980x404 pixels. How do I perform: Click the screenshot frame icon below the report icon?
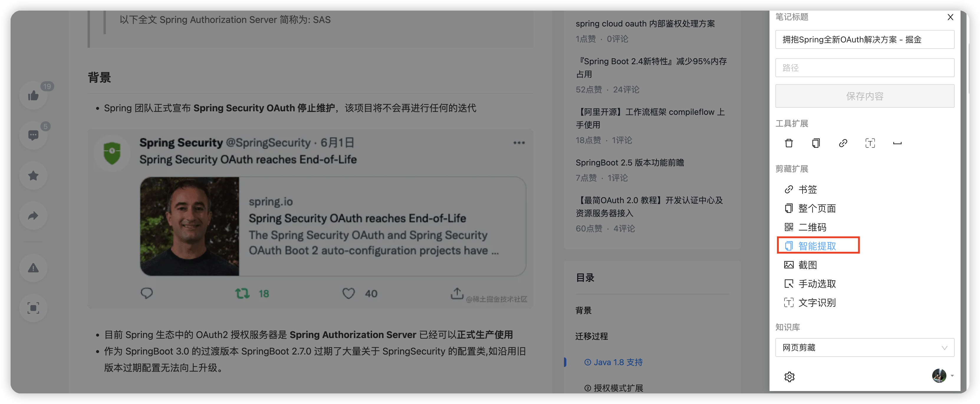pos(33,308)
